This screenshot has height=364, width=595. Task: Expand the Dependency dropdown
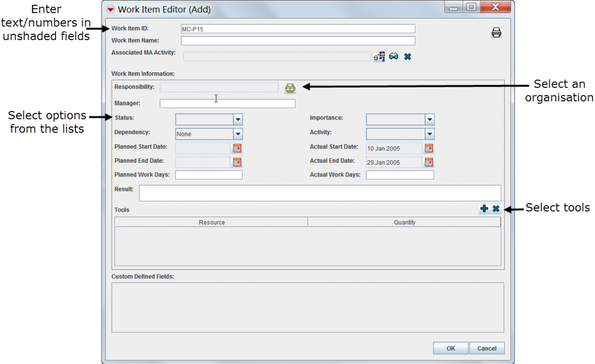tap(238, 134)
